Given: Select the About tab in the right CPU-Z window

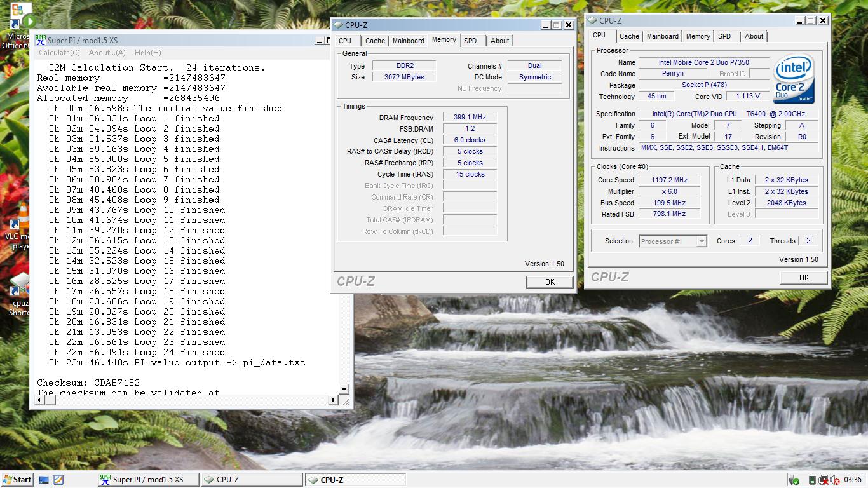Looking at the screenshot, I should coord(754,36).
